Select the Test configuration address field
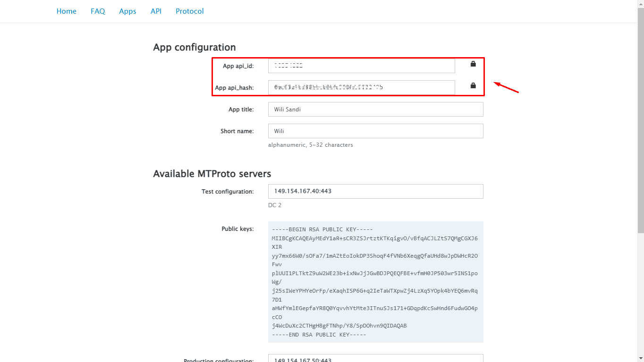 coord(375,191)
